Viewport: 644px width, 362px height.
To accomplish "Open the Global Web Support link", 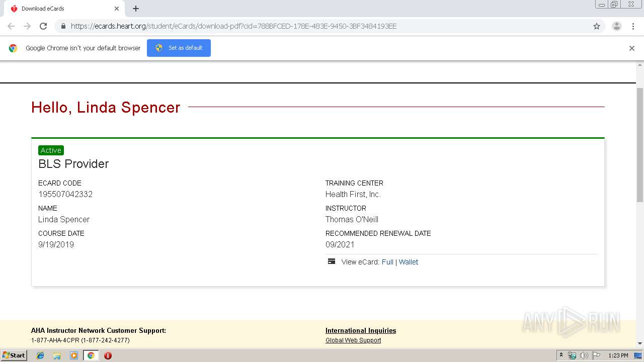I will tap(353, 340).
